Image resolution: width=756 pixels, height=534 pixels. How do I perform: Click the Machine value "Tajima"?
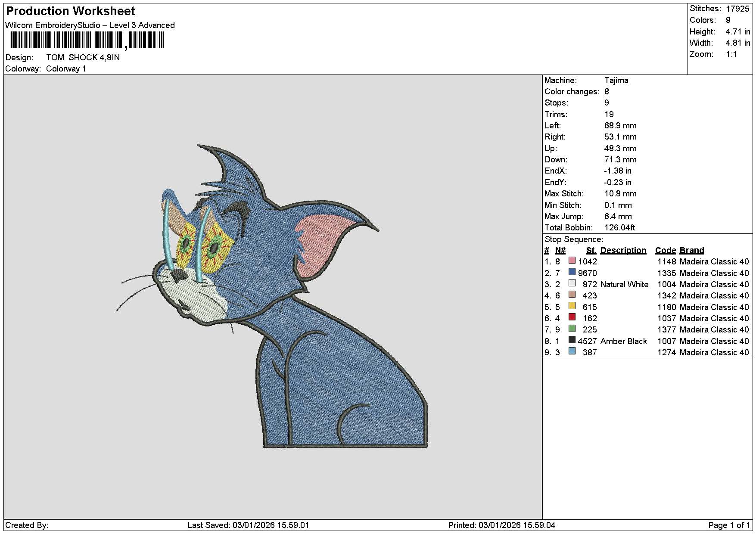tap(616, 81)
